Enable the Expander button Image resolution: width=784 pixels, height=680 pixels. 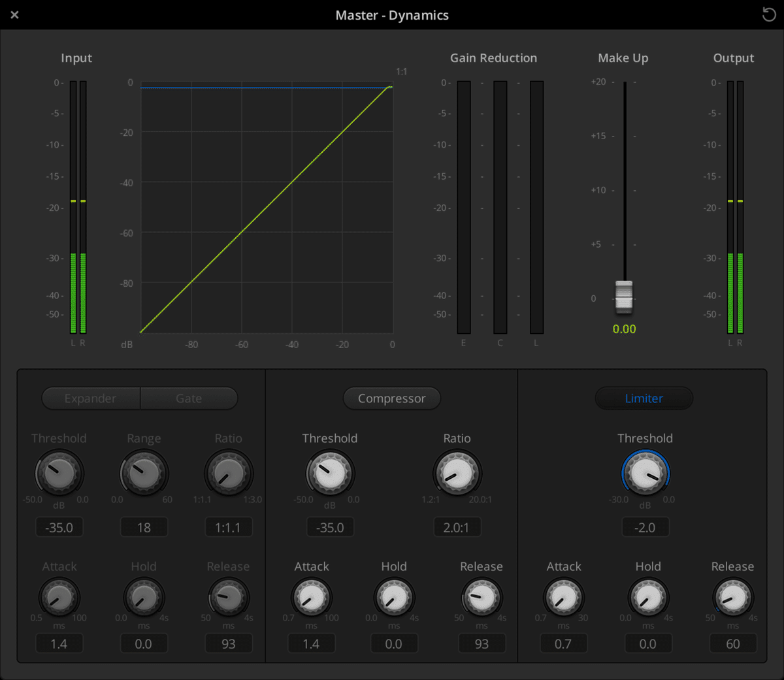(91, 398)
